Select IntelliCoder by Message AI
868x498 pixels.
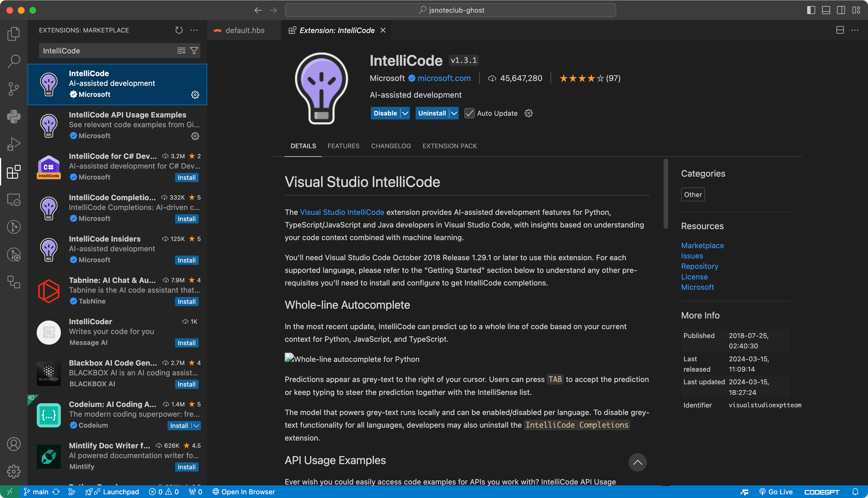pos(117,332)
